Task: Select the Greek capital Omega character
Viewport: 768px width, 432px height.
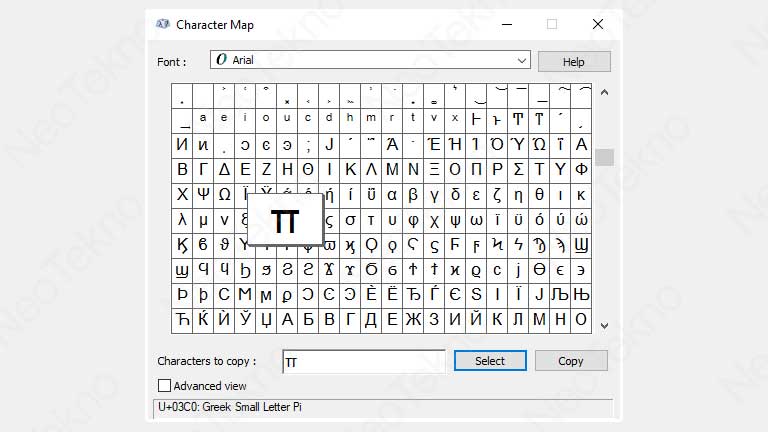Action: (x=224, y=194)
